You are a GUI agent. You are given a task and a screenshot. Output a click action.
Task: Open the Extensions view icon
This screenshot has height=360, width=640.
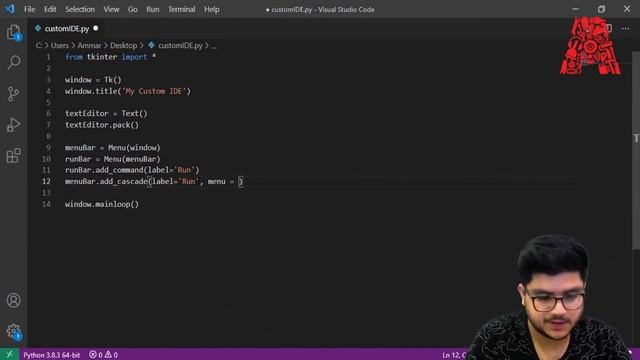tap(13, 156)
